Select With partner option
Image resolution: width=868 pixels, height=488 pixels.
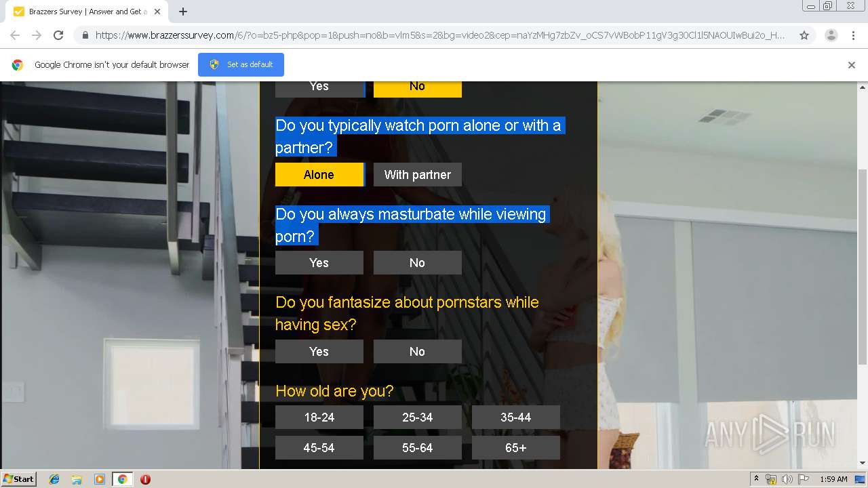(x=417, y=174)
